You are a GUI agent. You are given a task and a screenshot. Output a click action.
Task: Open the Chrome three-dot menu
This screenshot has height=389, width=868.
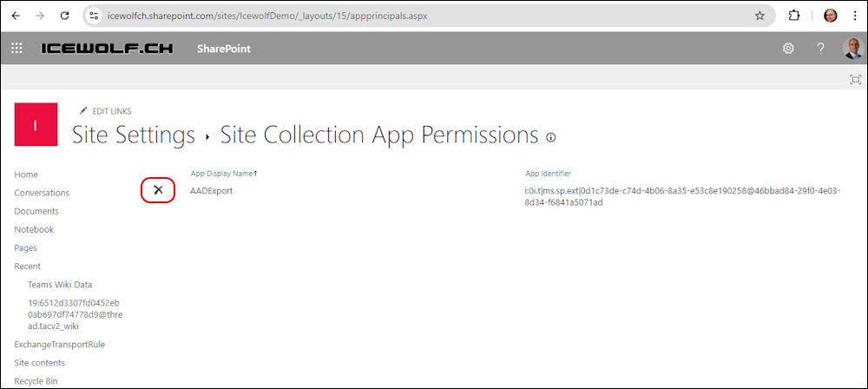tap(856, 16)
